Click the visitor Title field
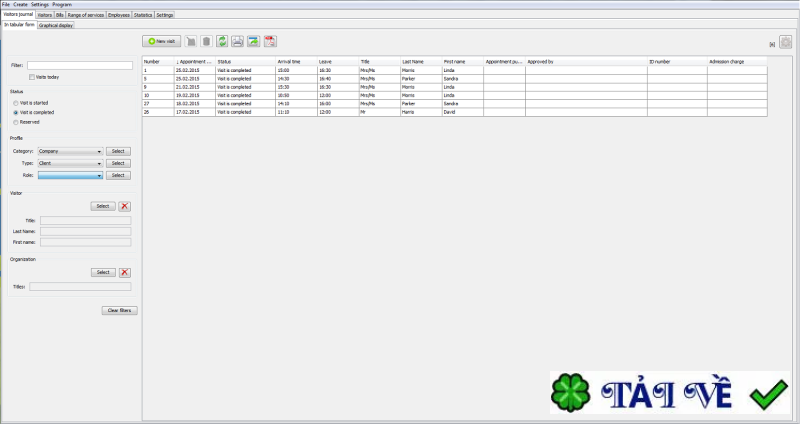This screenshot has height=424, width=800. 86,221
